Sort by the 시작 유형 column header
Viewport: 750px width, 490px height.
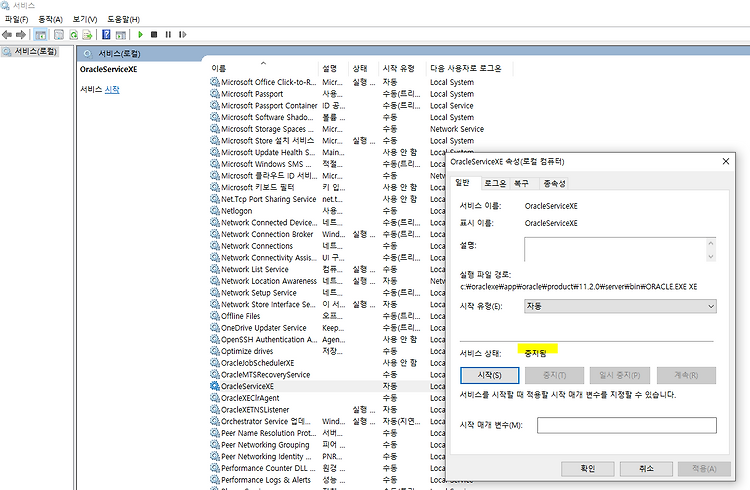[403, 68]
